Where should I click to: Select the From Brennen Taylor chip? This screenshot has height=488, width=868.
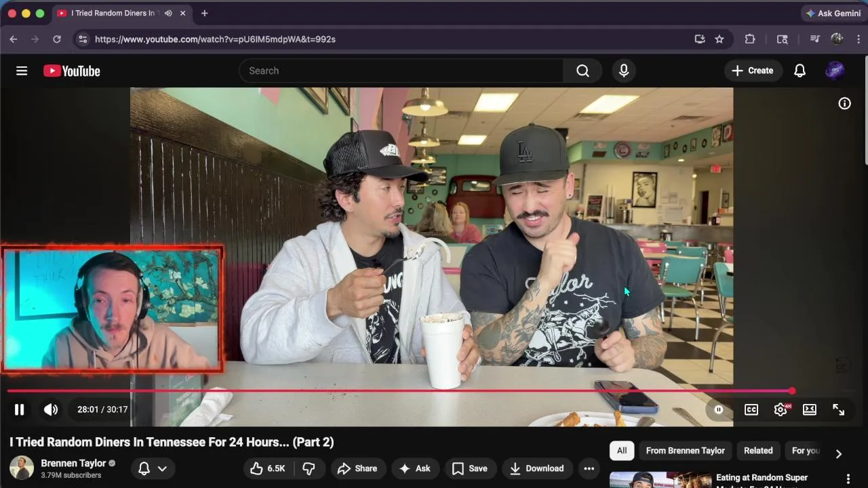click(x=686, y=451)
